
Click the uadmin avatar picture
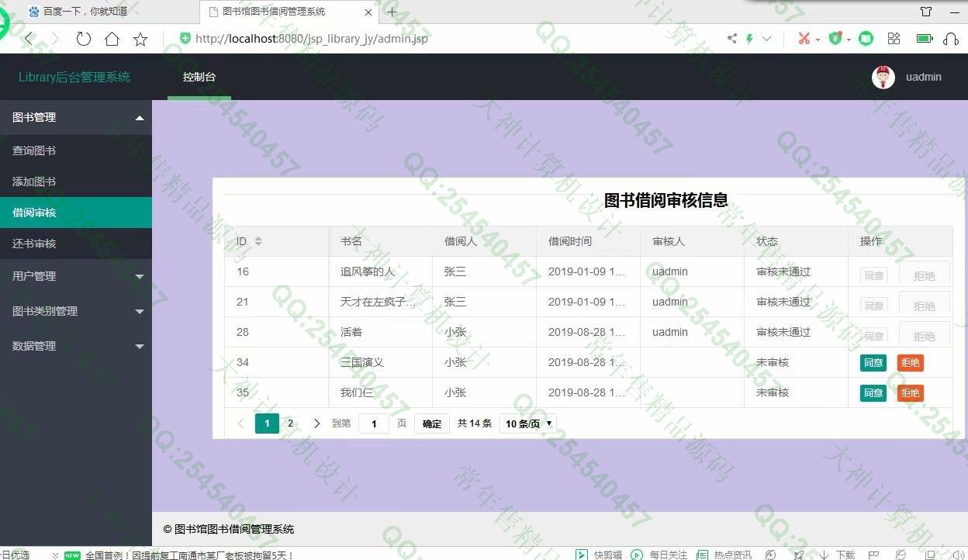[x=883, y=77]
